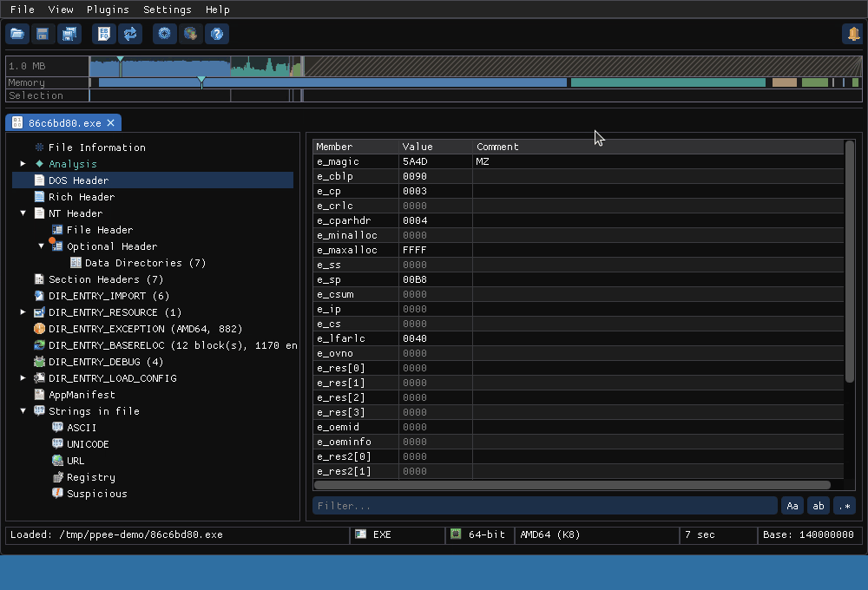Open the Plugins menu
This screenshot has height=590, width=868.
[x=108, y=10]
